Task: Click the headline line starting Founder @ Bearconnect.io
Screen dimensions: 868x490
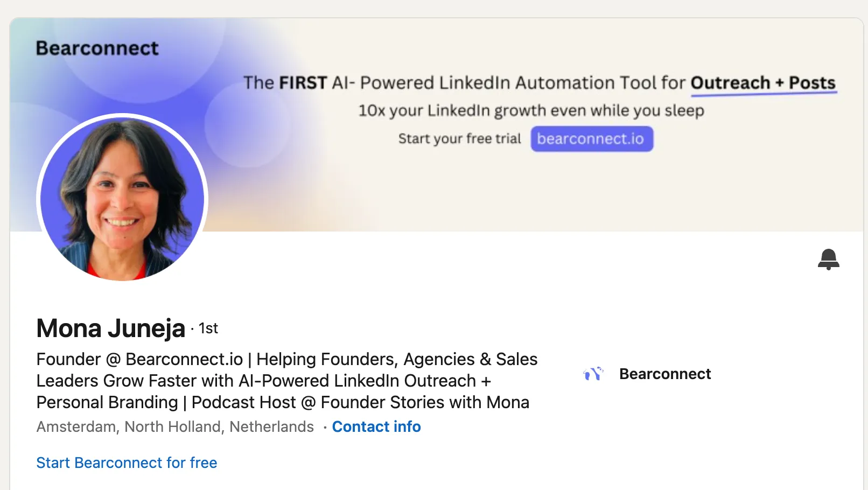Action: (x=286, y=359)
